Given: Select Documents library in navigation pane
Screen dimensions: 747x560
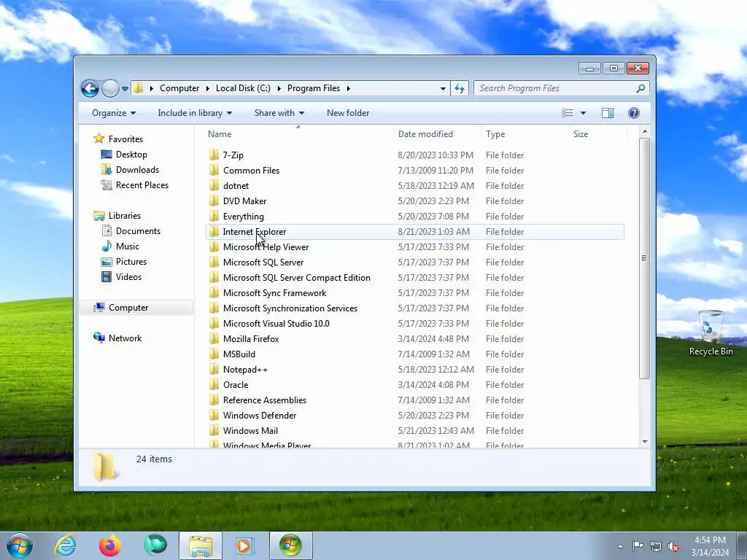Looking at the screenshot, I should click(138, 231).
